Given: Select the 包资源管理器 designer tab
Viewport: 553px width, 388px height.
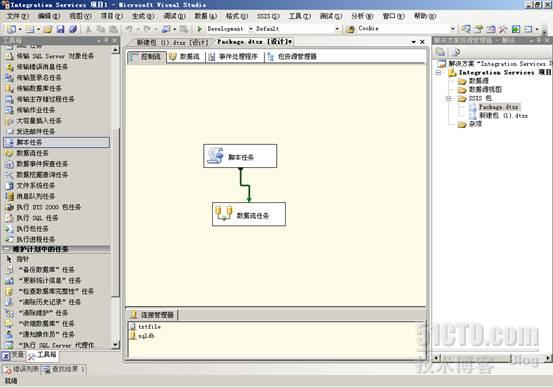Looking at the screenshot, I should click(x=293, y=56).
